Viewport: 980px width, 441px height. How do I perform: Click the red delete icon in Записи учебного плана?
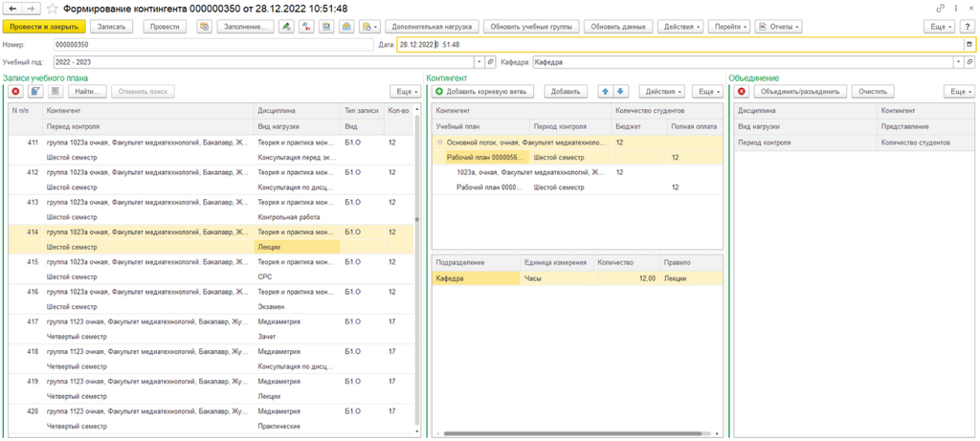[15, 92]
